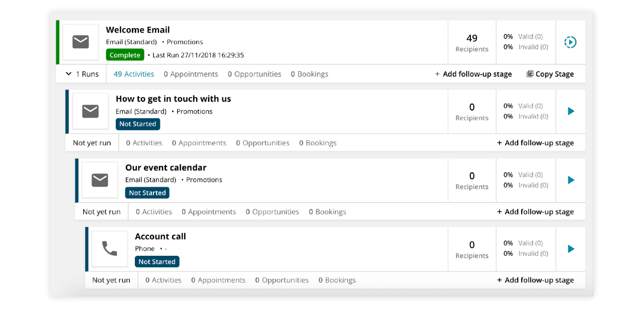Click the phone icon for Account call
Image resolution: width=644 pixels, height=309 pixels.
pyautogui.click(x=109, y=248)
